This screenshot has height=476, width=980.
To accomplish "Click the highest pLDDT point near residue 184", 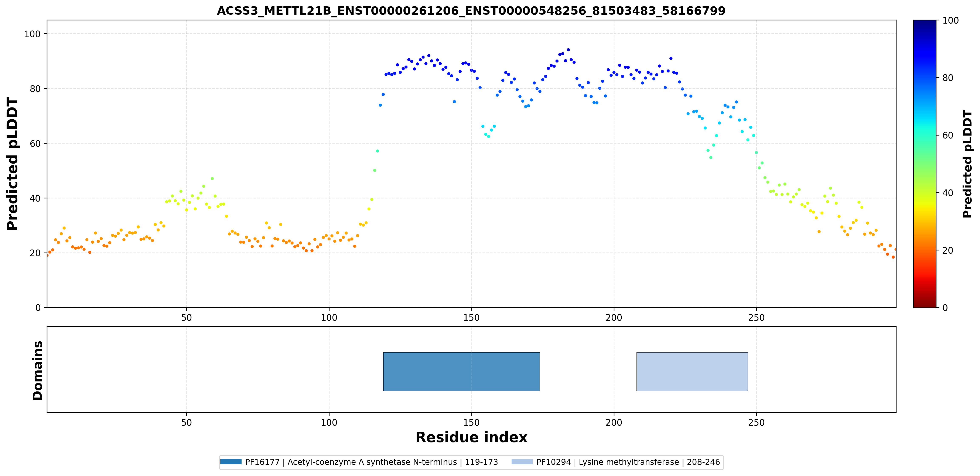I will (x=568, y=49).
